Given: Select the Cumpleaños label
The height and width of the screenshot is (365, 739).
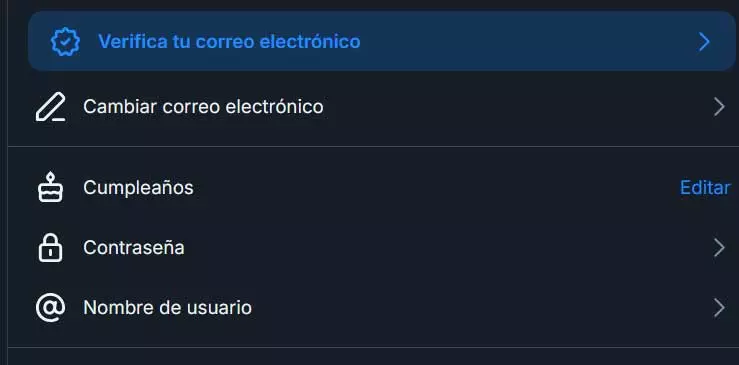Looking at the screenshot, I should click(x=138, y=187).
